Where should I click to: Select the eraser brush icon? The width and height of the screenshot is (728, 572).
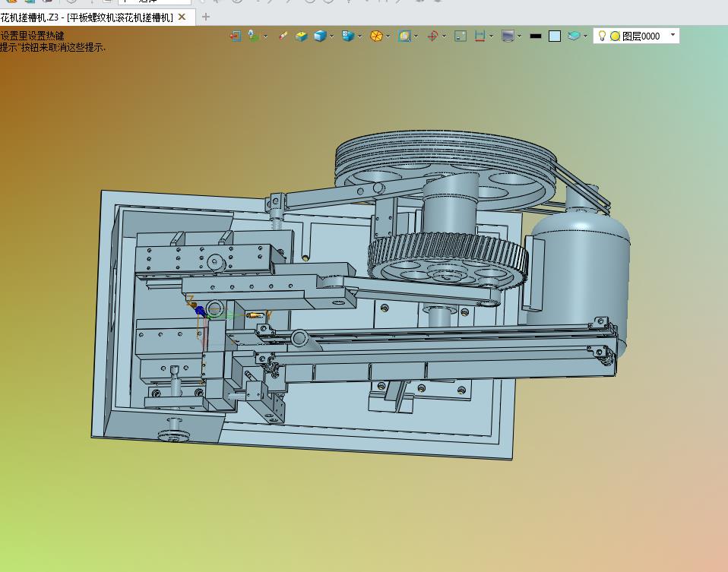coord(283,36)
